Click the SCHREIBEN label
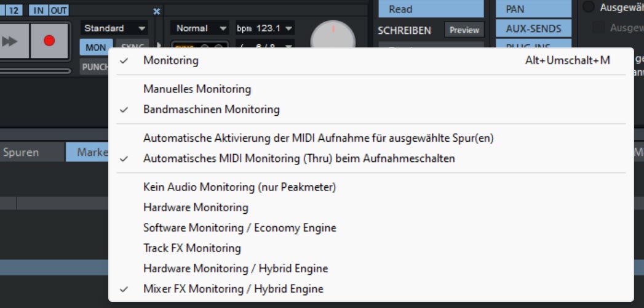 click(404, 30)
